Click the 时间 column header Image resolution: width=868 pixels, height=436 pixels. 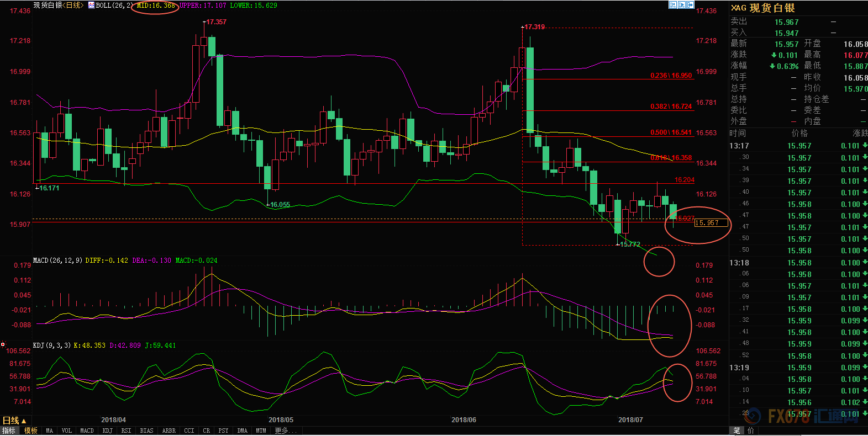pos(738,133)
